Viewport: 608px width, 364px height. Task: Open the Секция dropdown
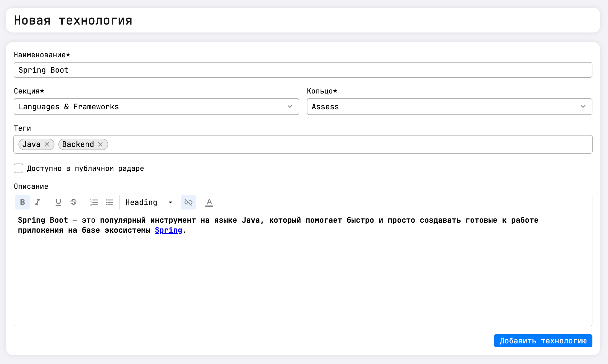tap(156, 107)
